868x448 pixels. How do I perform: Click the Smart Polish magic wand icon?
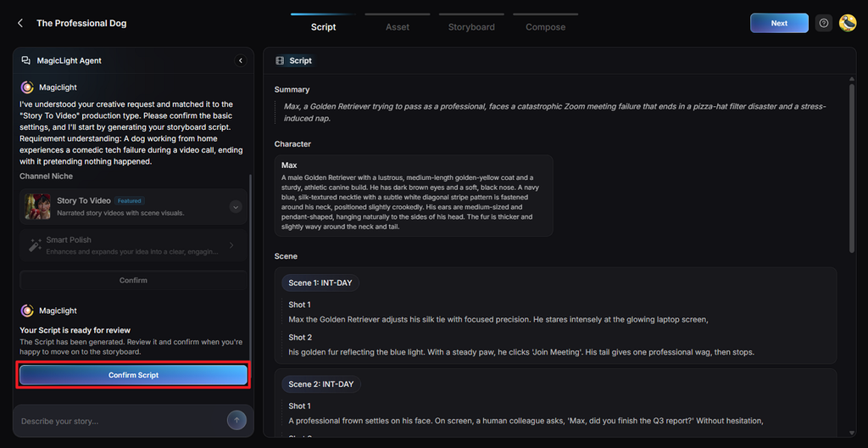[36, 245]
